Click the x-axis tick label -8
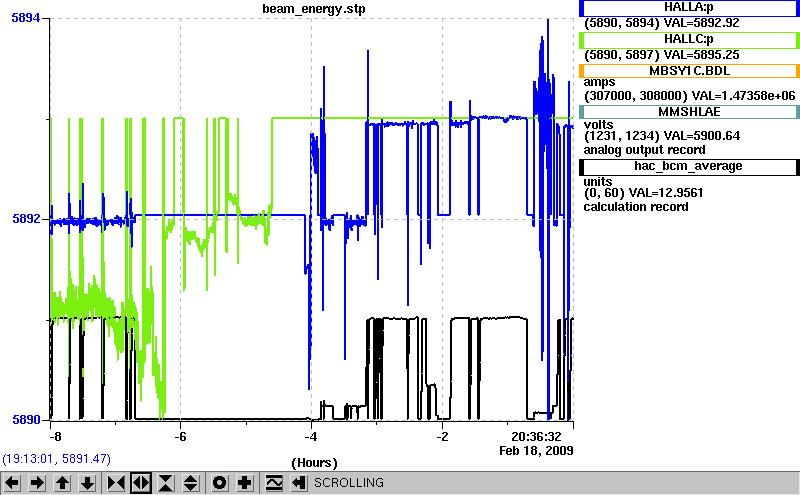The height and width of the screenshot is (495, 800). coord(55,437)
